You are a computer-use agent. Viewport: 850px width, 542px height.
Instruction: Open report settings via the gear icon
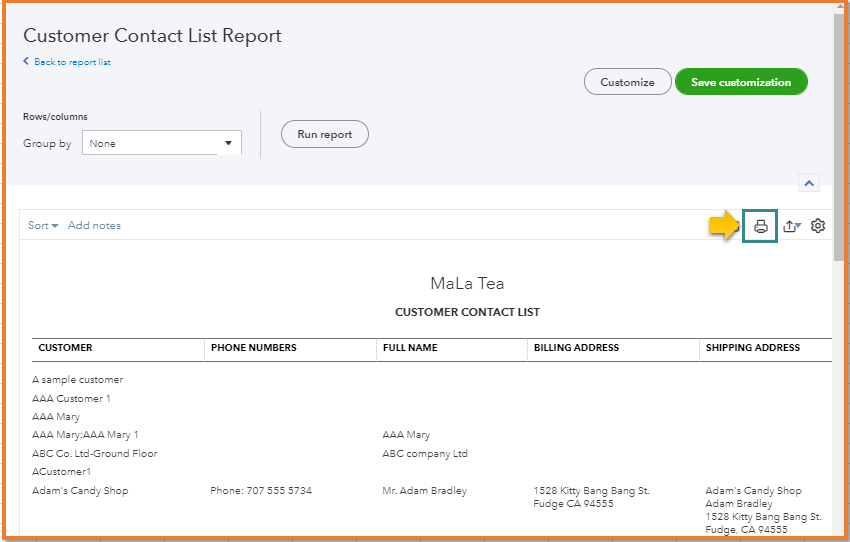(x=817, y=225)
